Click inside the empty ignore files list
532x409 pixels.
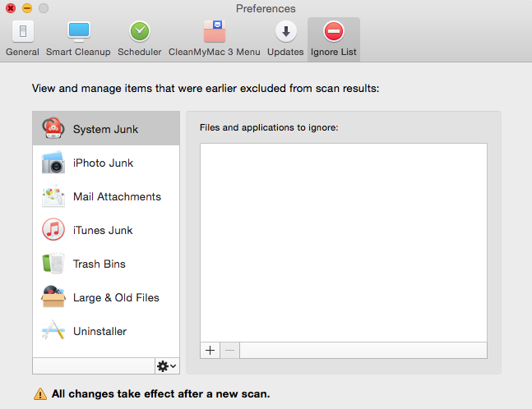(x=344, y=242)
